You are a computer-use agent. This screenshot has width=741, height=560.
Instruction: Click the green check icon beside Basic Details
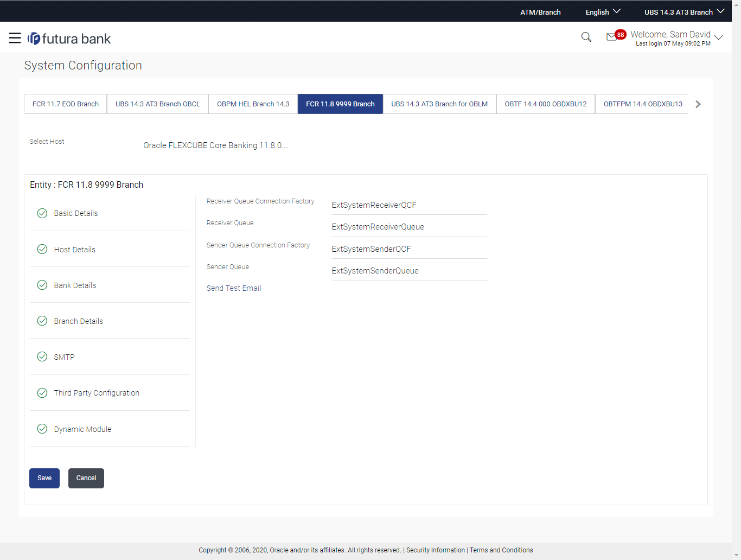point(42,213)
